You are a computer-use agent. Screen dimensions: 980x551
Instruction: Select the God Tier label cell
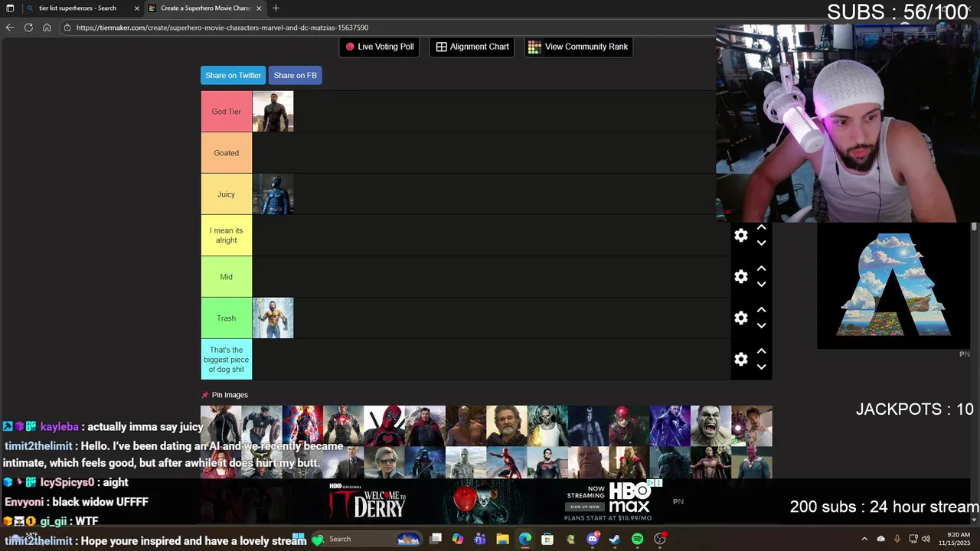pyautogui.click(x=227, y=112)
